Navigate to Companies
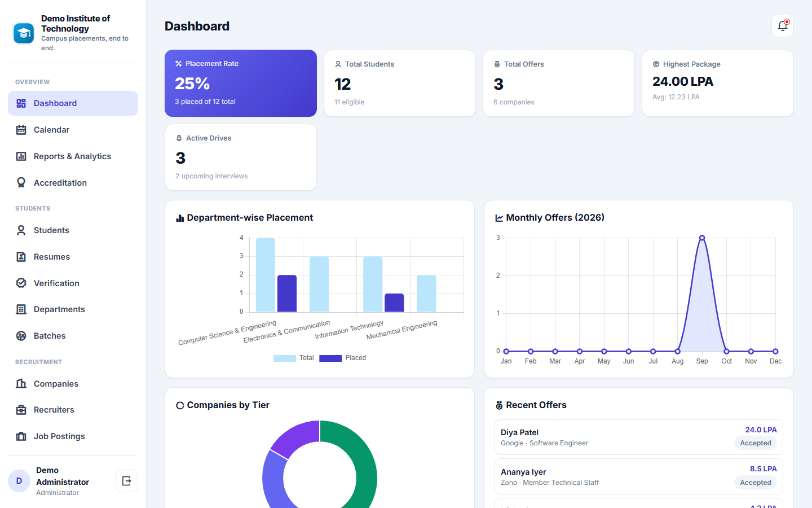The image size is (812, 508). tap(73, 383)
